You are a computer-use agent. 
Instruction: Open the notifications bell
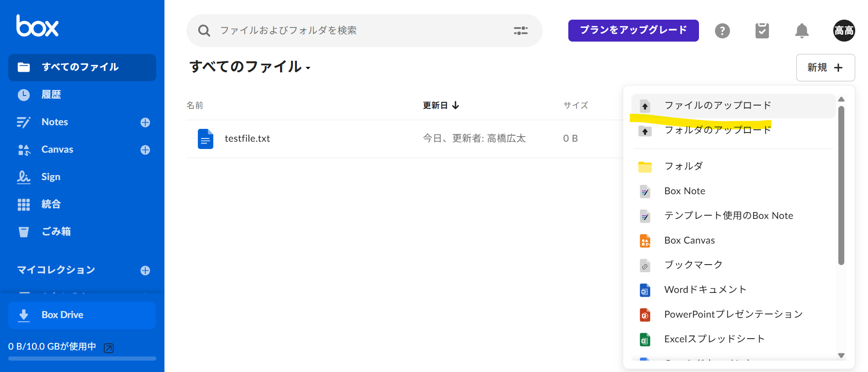click(802, 31)
